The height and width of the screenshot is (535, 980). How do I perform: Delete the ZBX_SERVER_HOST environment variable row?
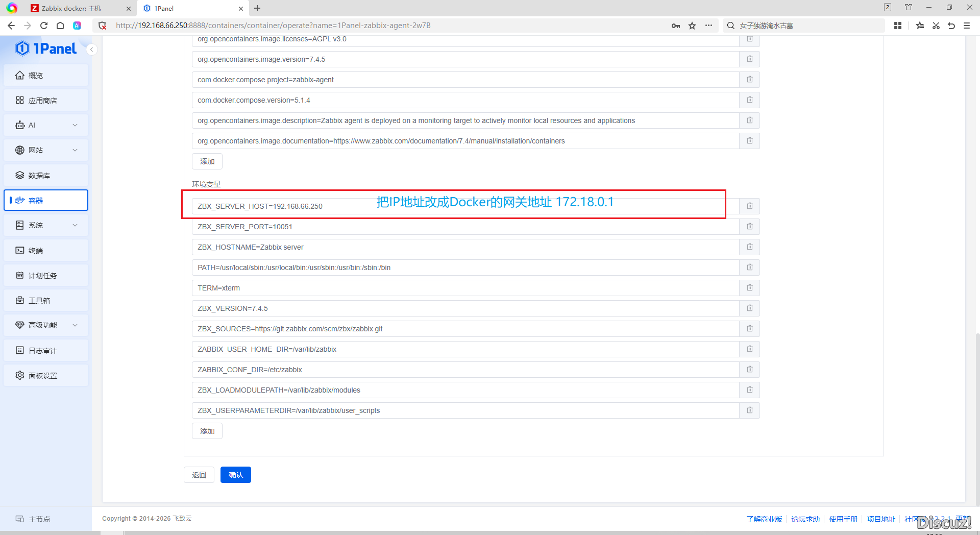tap(749, 206)
